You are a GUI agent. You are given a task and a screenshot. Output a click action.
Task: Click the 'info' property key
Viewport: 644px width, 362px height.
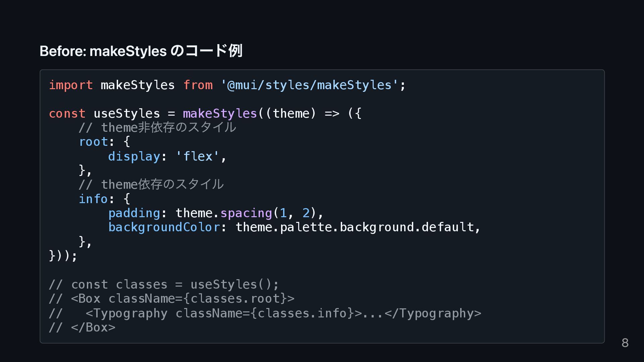point(93,199)
